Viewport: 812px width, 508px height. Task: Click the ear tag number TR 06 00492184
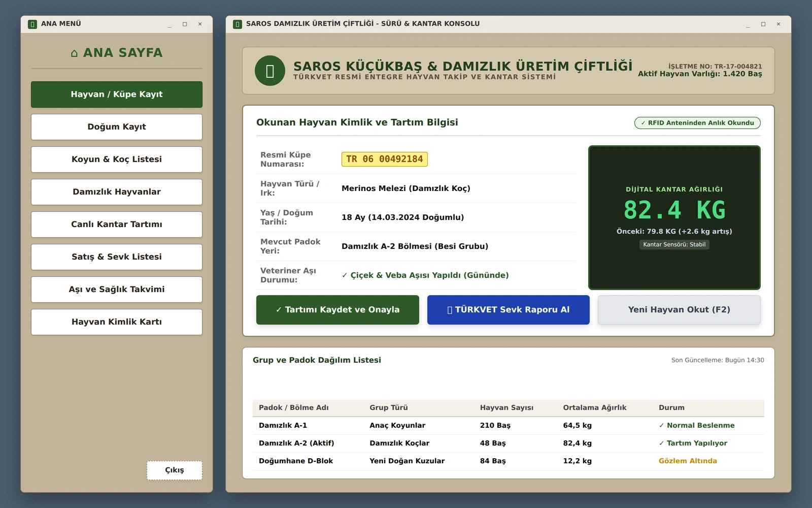coord(385,159)
